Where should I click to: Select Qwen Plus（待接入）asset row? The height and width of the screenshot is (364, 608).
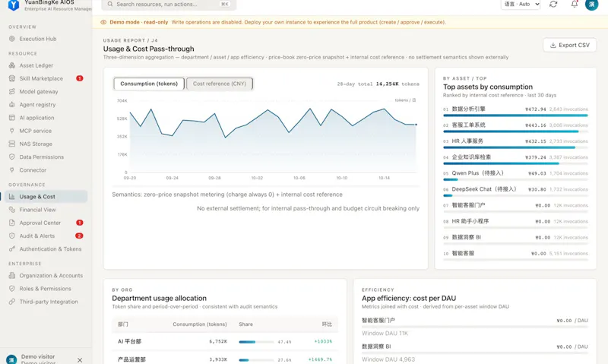pyautogui.click(x=515, y=175)
